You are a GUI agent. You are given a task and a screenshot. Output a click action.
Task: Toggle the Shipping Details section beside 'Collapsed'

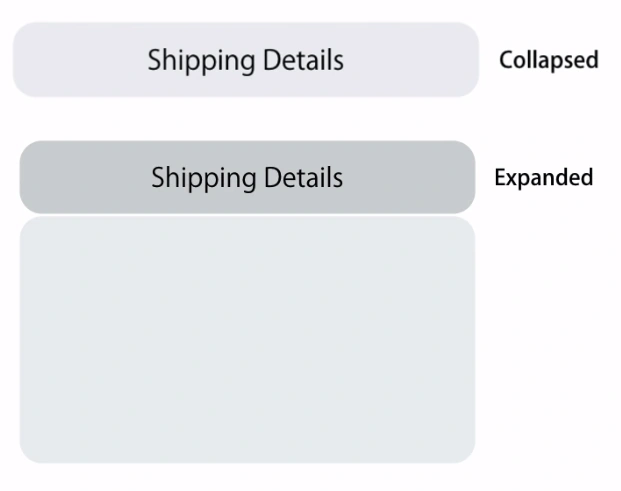pyautogui.click(x=246, y=60)
